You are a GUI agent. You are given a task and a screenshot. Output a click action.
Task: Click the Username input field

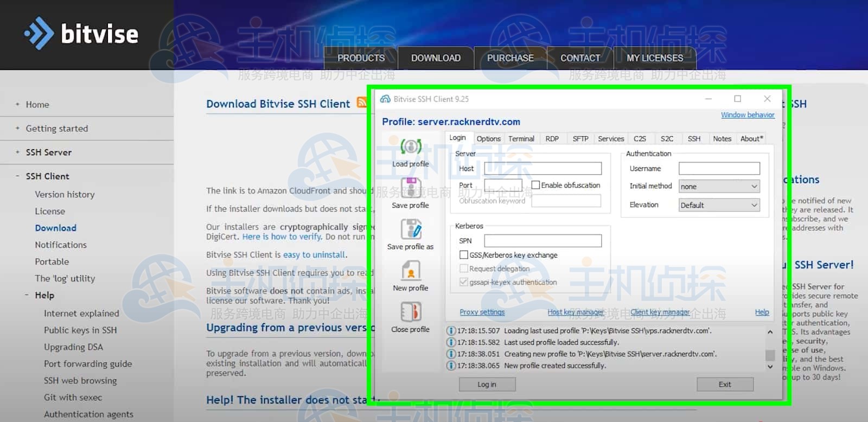(719, 169)
